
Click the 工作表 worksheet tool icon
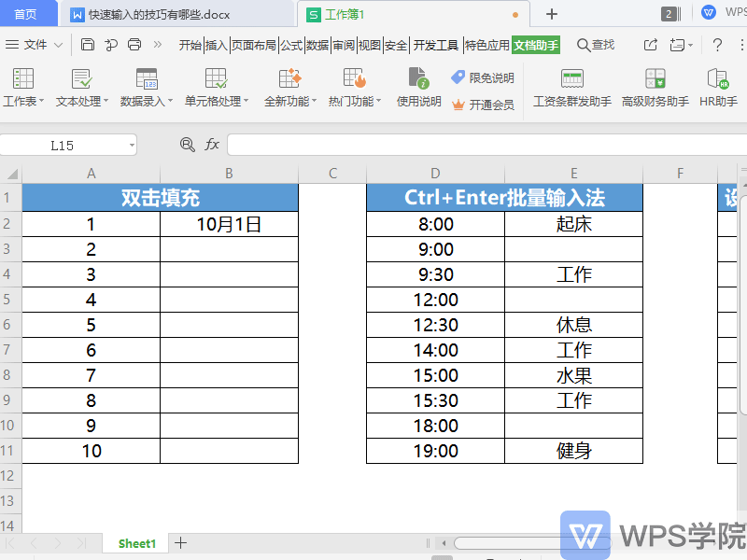click(x=23, y=78)
